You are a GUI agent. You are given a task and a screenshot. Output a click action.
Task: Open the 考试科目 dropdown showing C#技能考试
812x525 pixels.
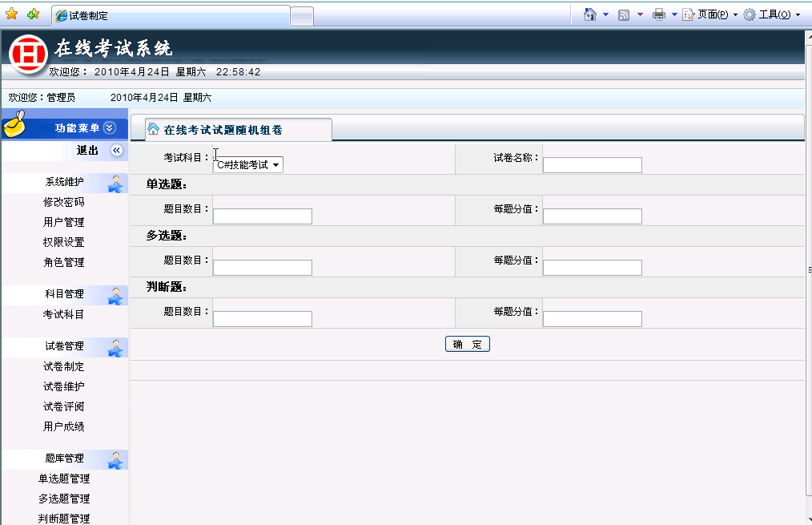coord(248,165)
